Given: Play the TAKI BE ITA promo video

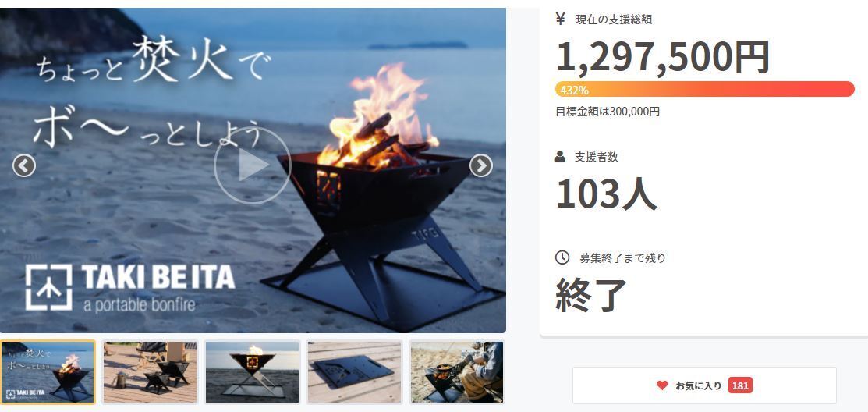Looking at the screenshot, I should 253,165.
